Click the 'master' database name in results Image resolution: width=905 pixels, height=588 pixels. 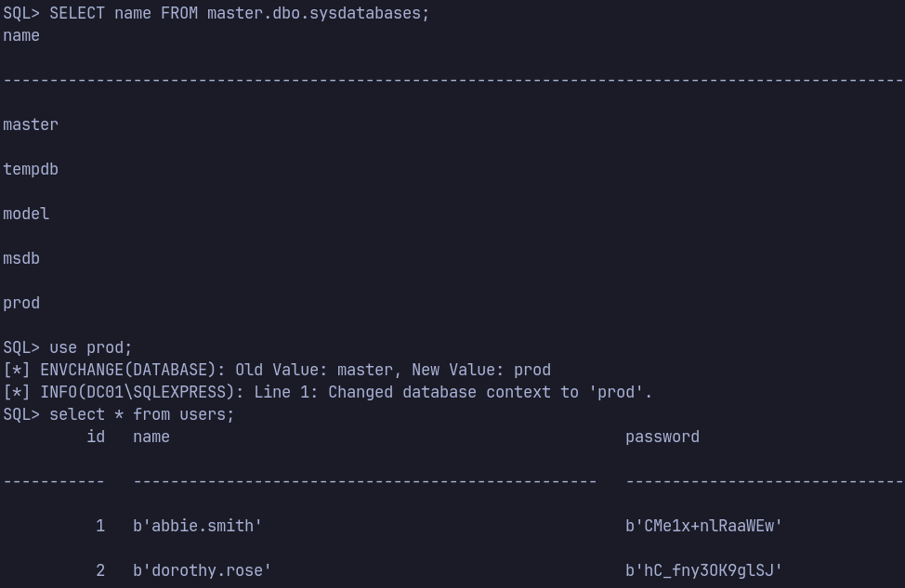pos(31,124)
